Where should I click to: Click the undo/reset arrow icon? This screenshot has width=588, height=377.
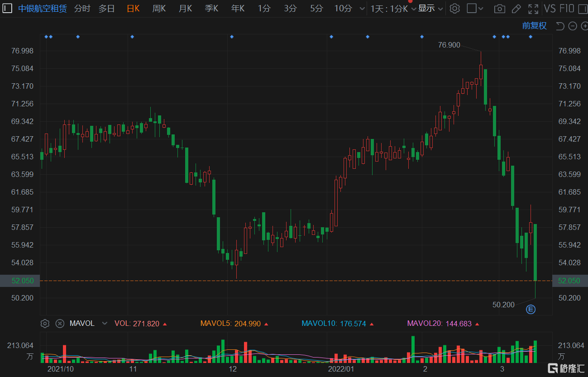coord(560,26)
